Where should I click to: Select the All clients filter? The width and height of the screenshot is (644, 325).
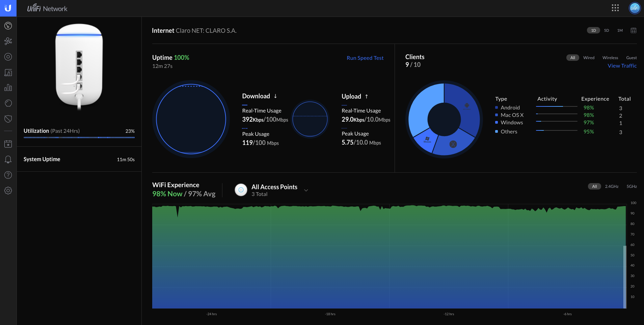click(x=572, y=58)
